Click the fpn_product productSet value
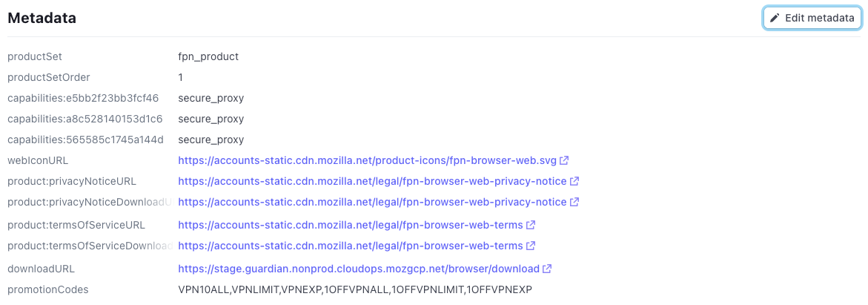Image resolution: width=868 pixels, height=305 pixels. pyautogui.click(x=208, y=56)
